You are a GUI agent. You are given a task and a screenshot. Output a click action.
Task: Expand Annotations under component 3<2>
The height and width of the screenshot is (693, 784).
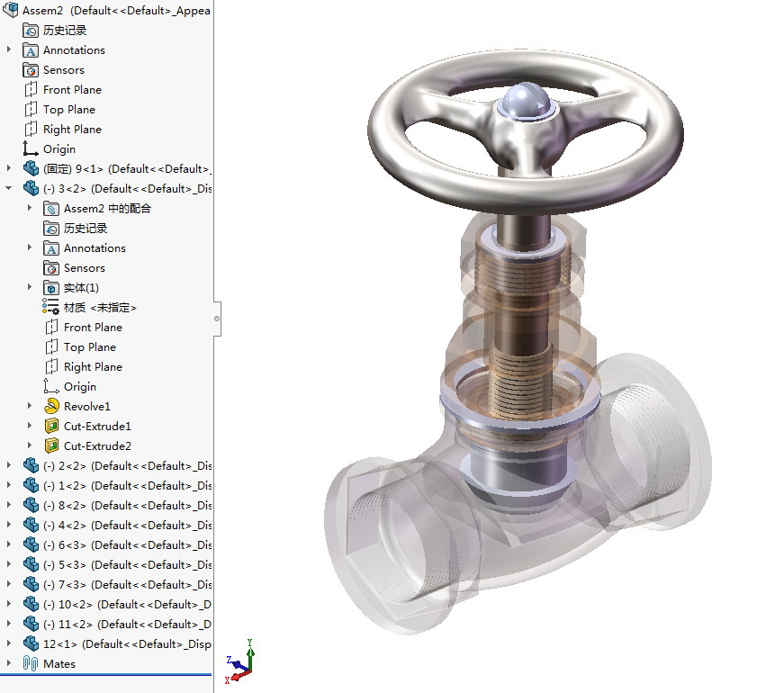pos(29,247)
